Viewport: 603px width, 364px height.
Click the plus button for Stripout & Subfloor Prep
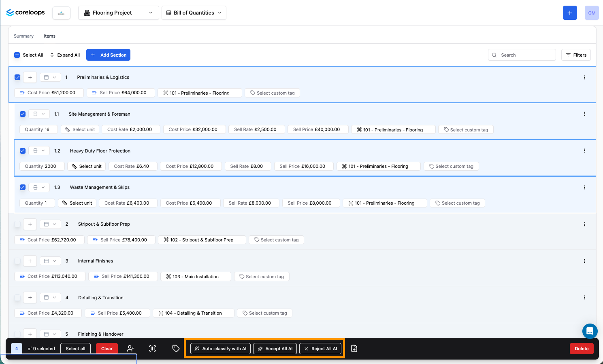click(30, 224)
